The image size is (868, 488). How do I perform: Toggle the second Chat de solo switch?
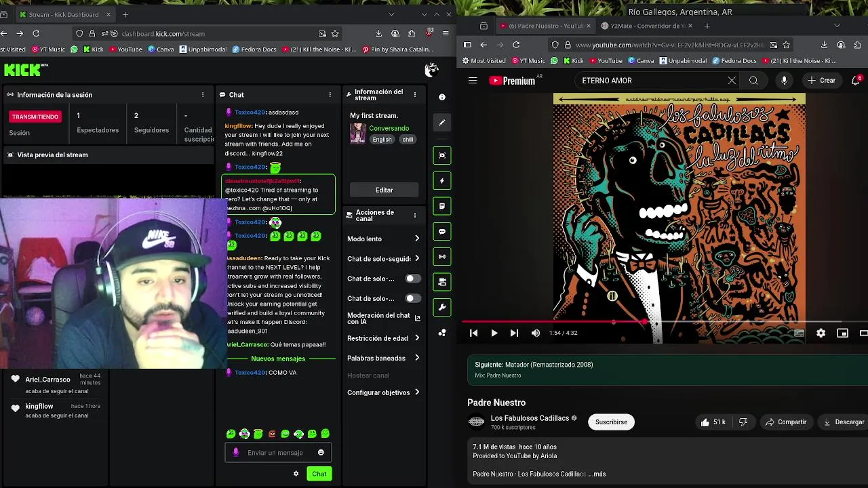click(x=412, y=298)
